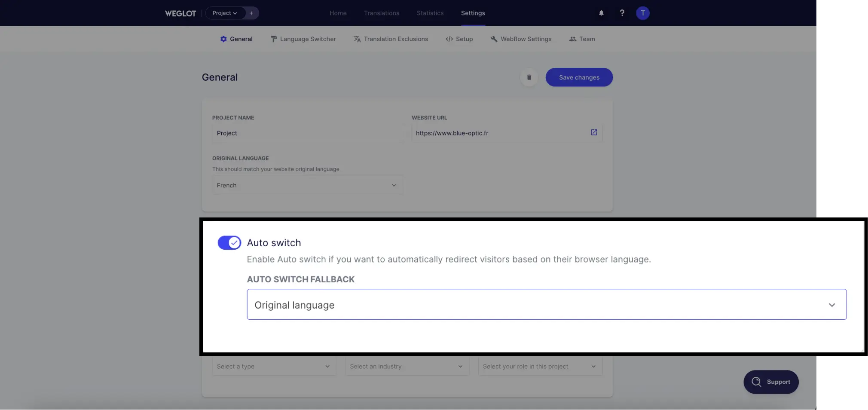The width and height of the screenshot is (868, 410).
Task: Open the Team settings section
Action: [582, 39]
